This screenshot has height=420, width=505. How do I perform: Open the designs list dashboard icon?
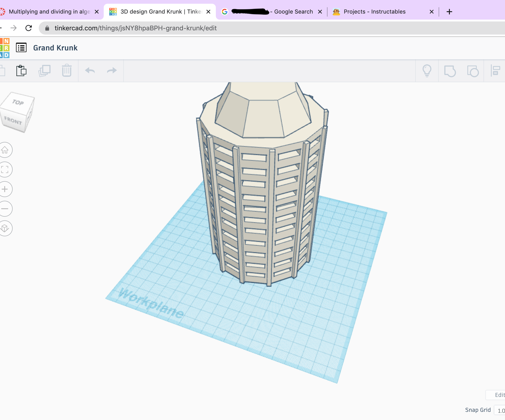point(21,48)
